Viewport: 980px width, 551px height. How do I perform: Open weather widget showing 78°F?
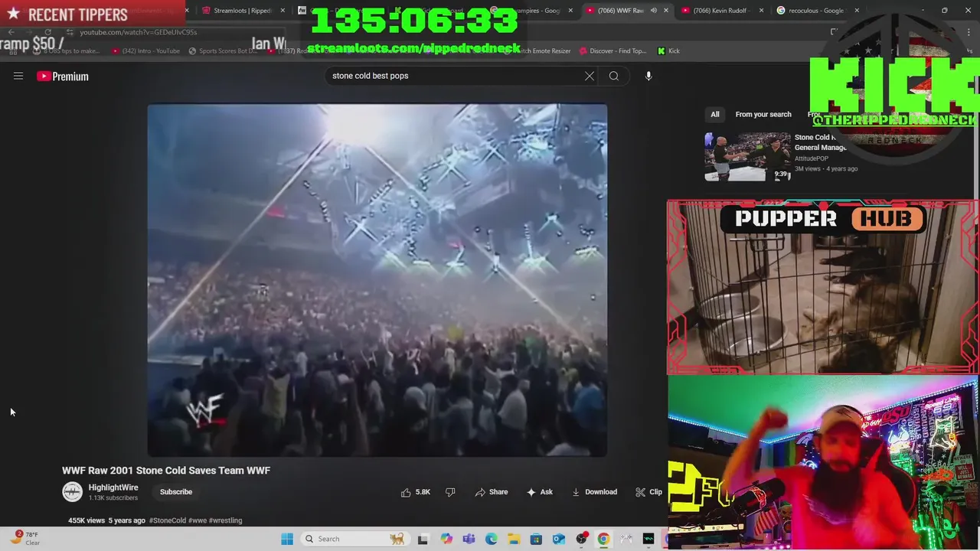click(x=24, y=538)
